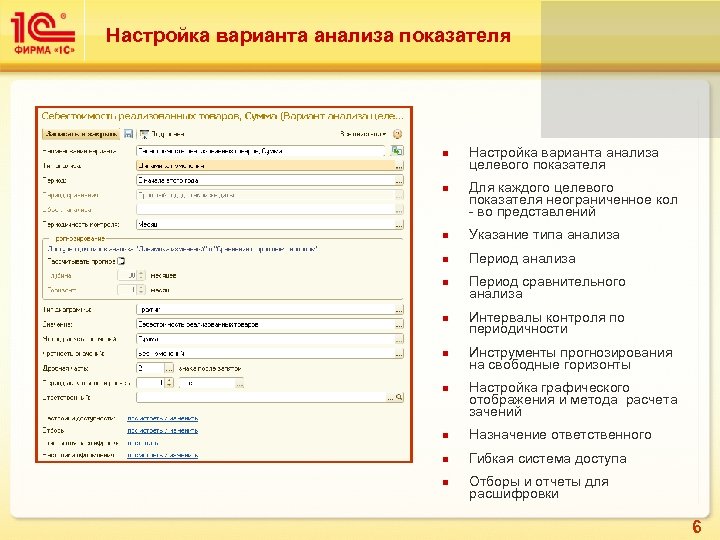Open 'просмотреть / изменить' link next to Отборы
Viewport: 720px width, 540px height.
click(x=163, y=430)
